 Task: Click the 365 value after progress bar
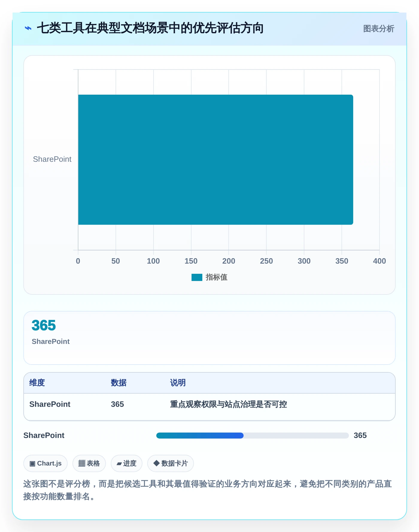(x=360, y=435)
